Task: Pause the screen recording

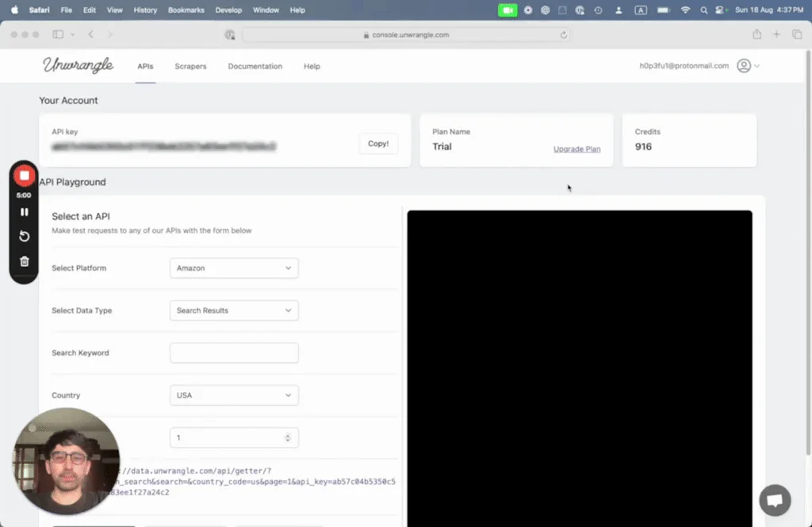Action: coord(24,211)
